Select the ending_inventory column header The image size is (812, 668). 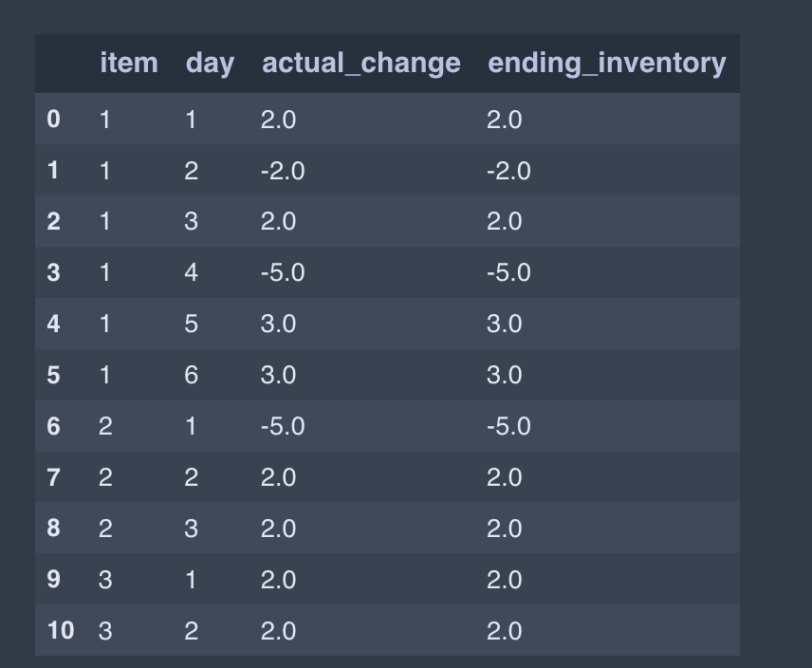[x=607, y=65]
